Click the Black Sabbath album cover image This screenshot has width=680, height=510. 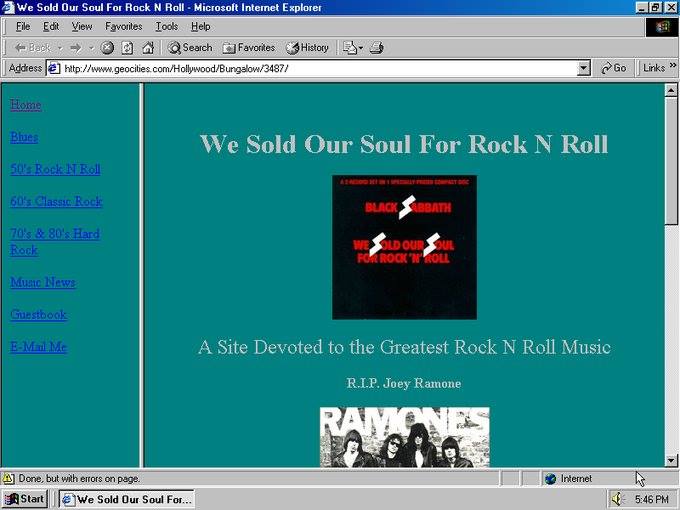click(404, 247)
